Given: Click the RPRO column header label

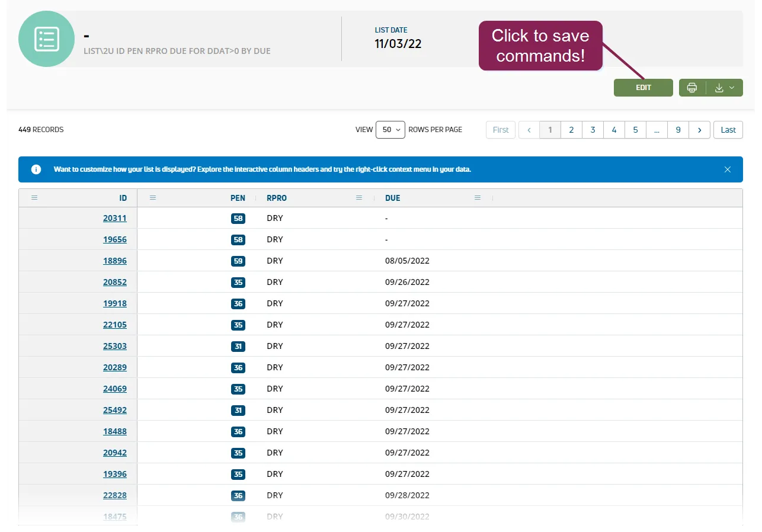Looking at the screenshot, I should point(277,198).
